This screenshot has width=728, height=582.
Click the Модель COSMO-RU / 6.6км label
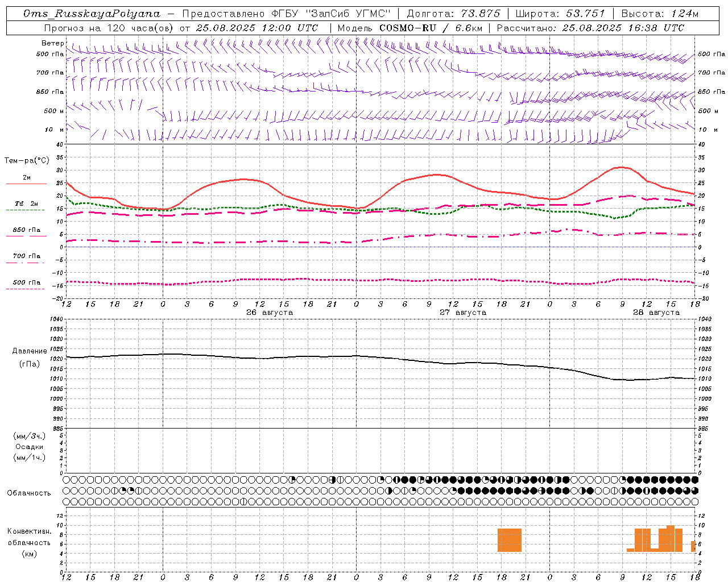410,28
